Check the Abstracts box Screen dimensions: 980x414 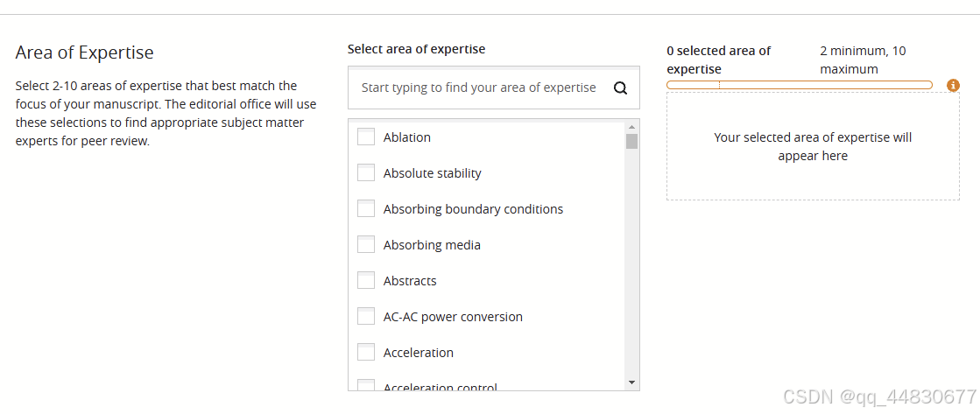366,281
